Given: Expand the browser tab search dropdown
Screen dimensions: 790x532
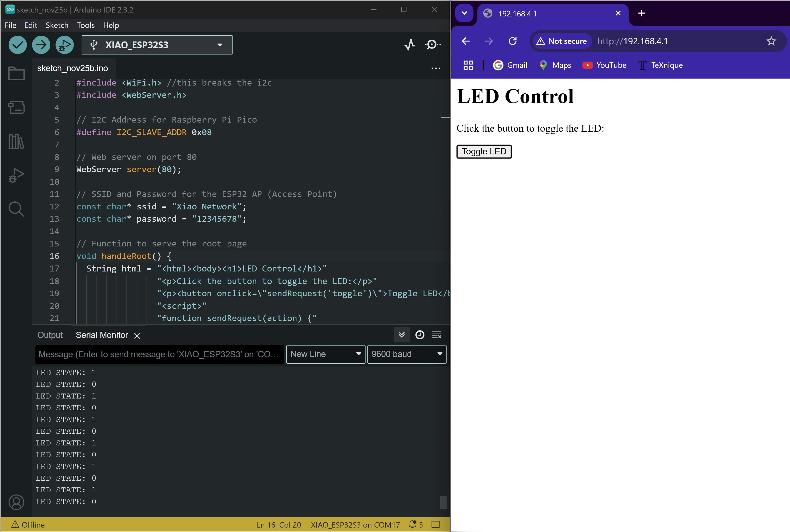Looking at the screenshot, I should (464, 13).
